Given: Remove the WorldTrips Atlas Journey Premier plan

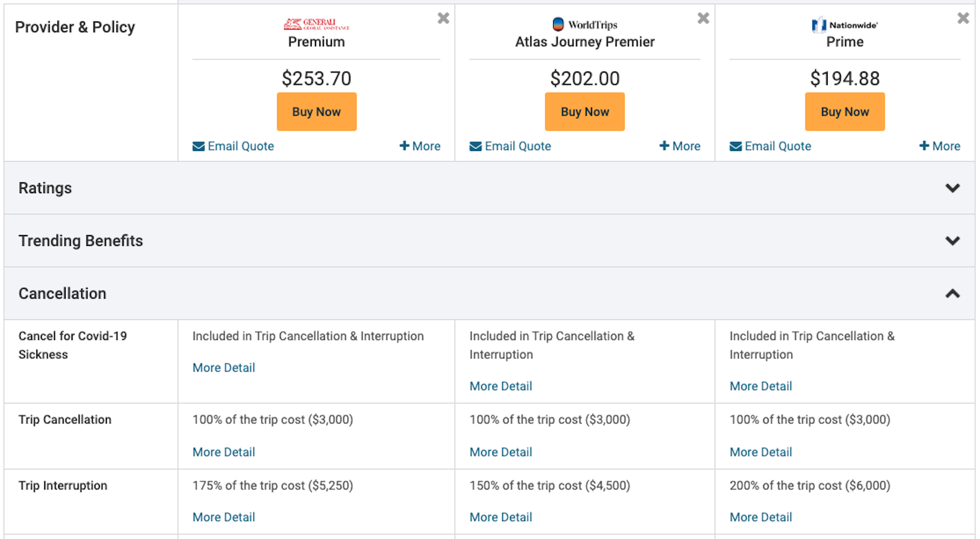Looking at the screenshot, I should pyautogui.click(x=703, y=19).
